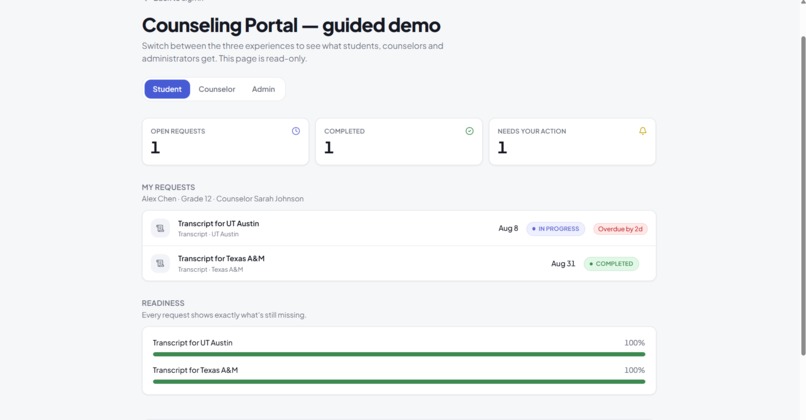Click the bell icon in Needs Your Action card

point(643,131)
